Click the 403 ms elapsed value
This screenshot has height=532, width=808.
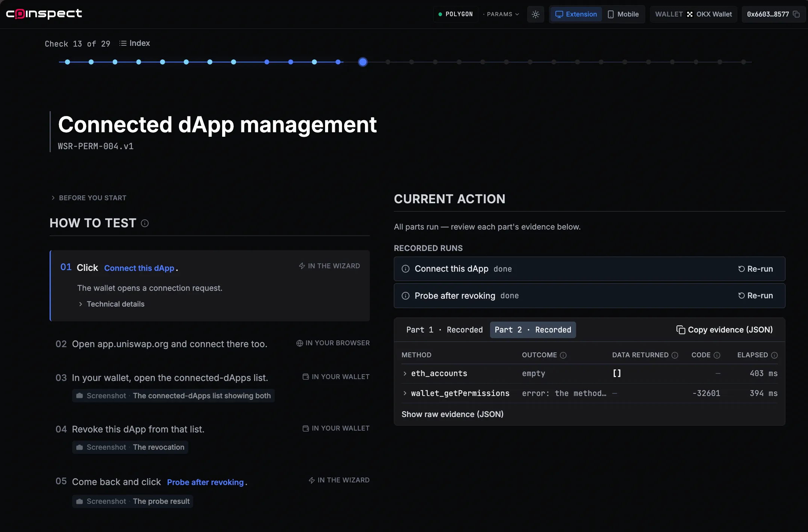764,373
